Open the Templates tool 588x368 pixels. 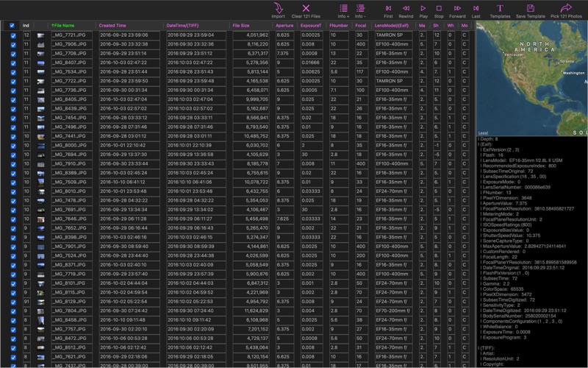pyautogui.click(x=500, y=8)
